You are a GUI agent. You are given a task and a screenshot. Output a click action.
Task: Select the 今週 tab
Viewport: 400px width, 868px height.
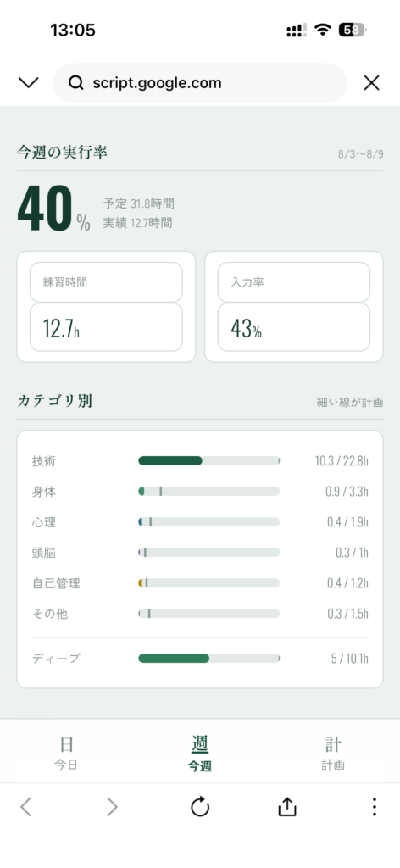200,754
